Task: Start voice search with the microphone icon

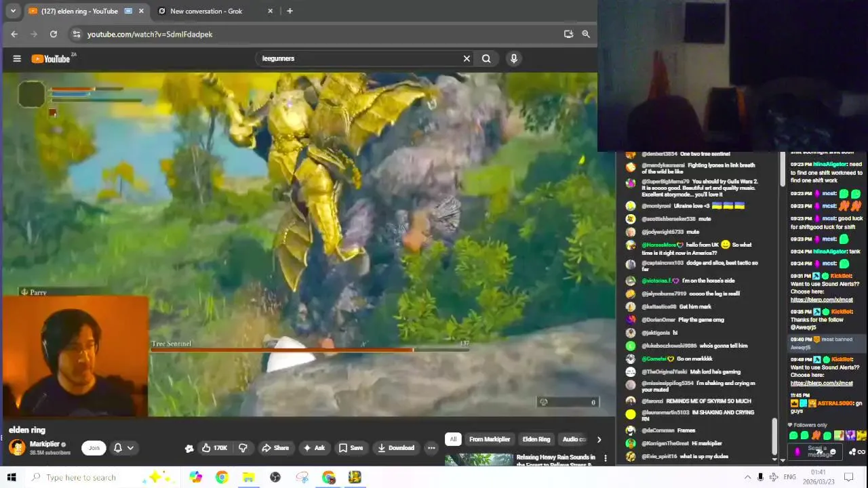Action: [x=514, y=58]
